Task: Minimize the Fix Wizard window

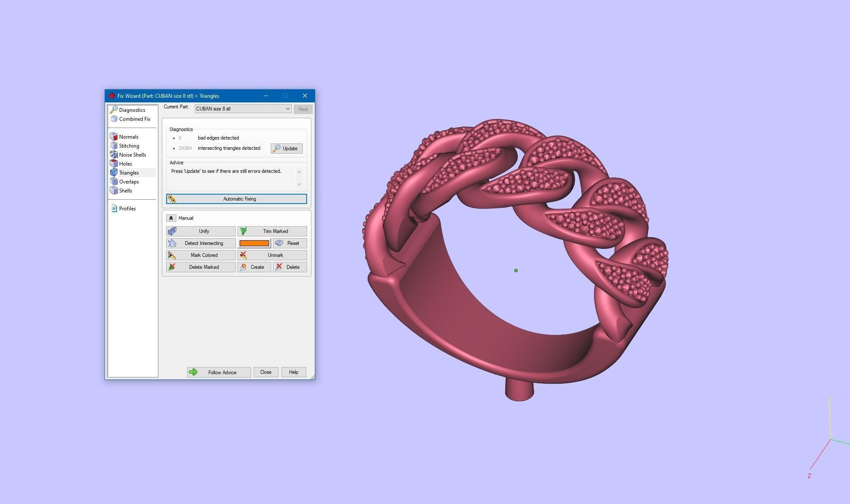Action: point(266,96)
